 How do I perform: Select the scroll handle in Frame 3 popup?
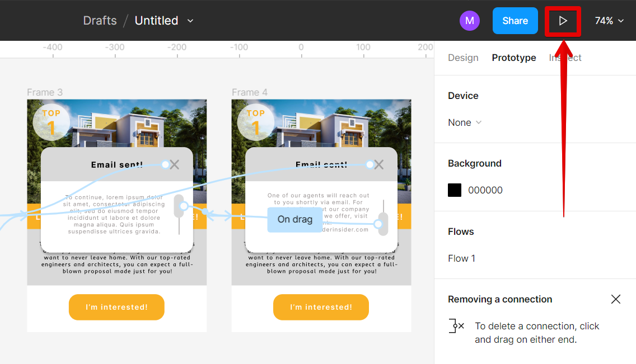(179, 206)
